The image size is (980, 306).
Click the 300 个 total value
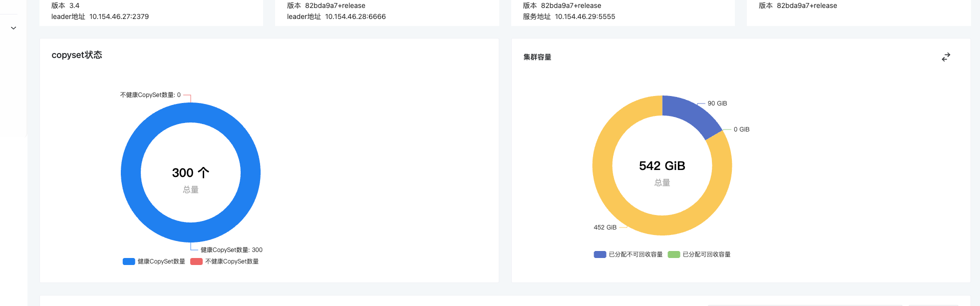191,172
